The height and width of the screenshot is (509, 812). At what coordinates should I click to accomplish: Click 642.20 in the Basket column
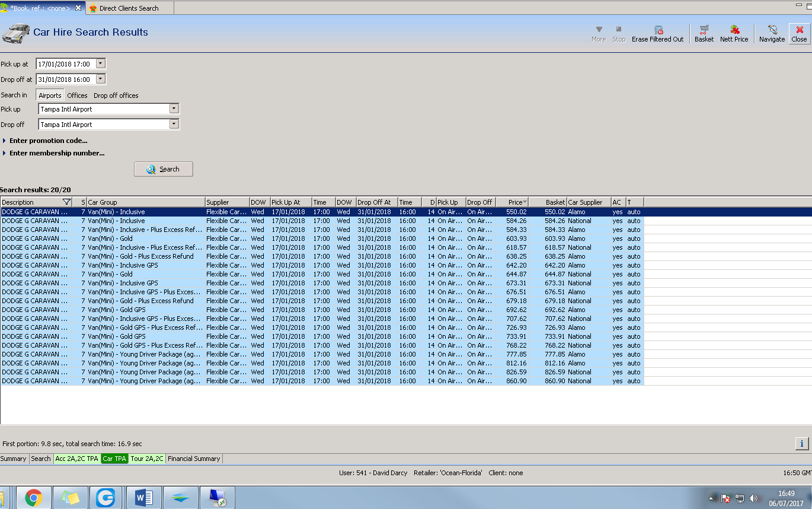pyautogui.click(x=555, y=265)
